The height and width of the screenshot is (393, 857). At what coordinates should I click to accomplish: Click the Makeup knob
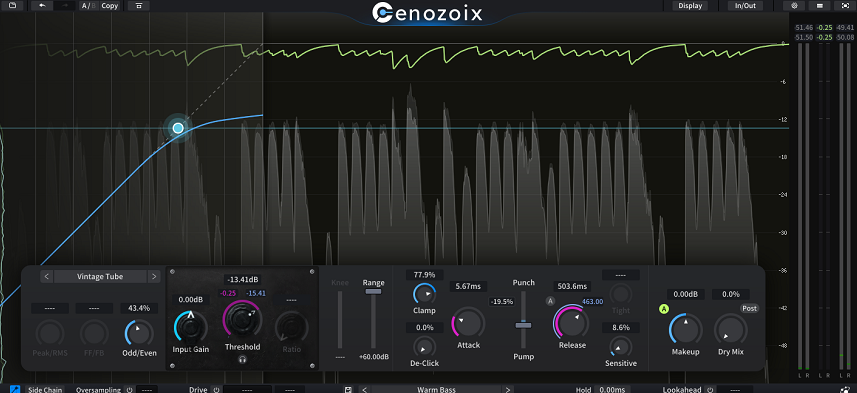(685, 330)
